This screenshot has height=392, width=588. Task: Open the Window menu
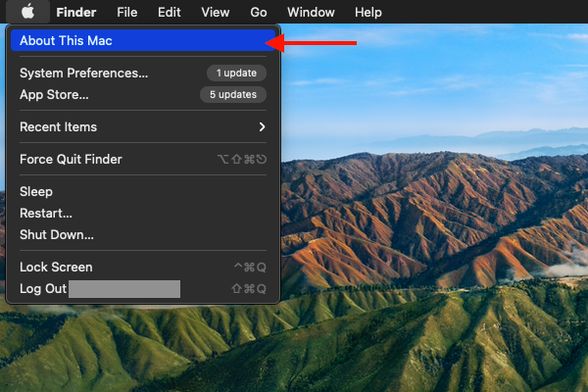click(311, 13)
